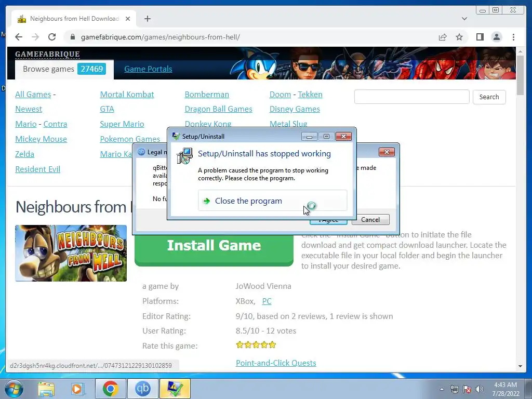Open the Doom link

point(280,95)
